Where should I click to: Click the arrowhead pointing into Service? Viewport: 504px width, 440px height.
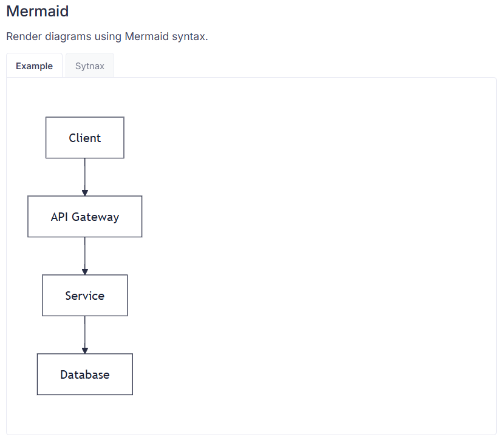[x=85, y=271]
